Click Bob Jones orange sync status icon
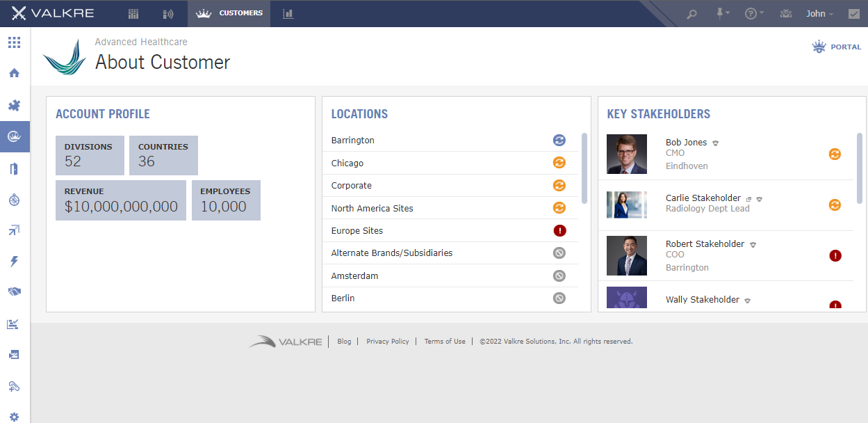Image resolution: width=868 pixels, height=423 pixels. tap(835, 154)
